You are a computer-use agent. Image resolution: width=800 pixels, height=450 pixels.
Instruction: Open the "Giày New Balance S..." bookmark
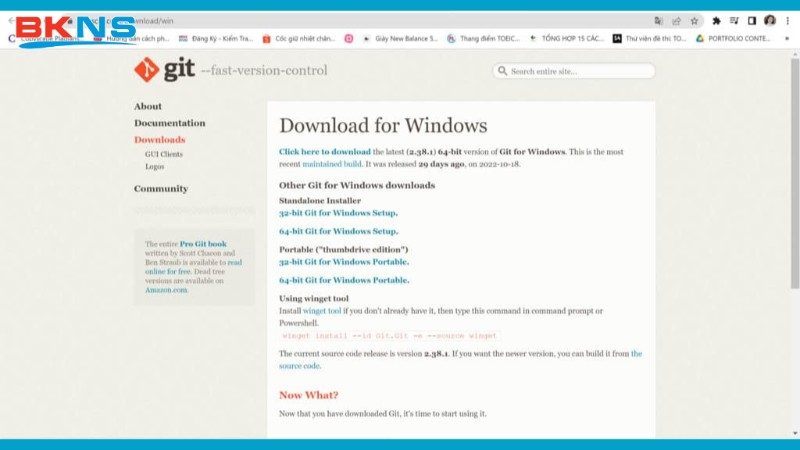click(x=401, y=38)
